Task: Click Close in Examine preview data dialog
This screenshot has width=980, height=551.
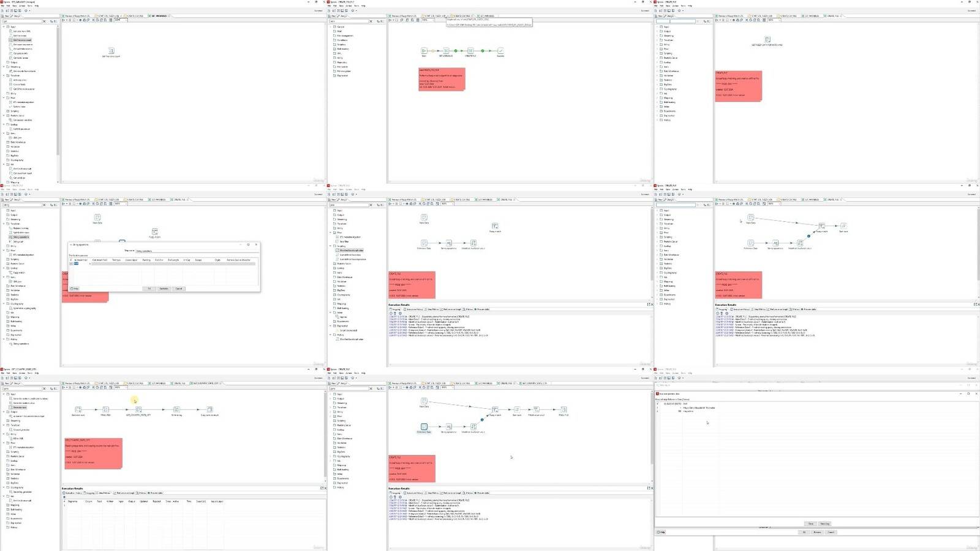Action: (x=811, y=523)
